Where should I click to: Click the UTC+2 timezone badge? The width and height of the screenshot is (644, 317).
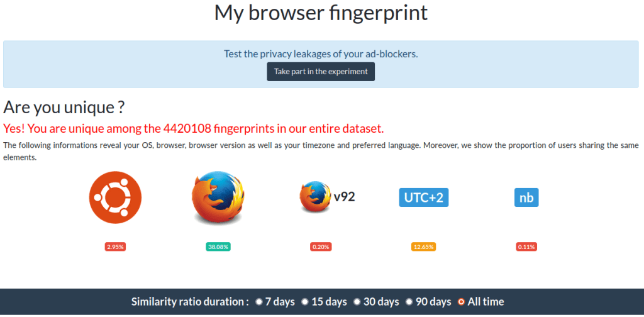(423, 197)
